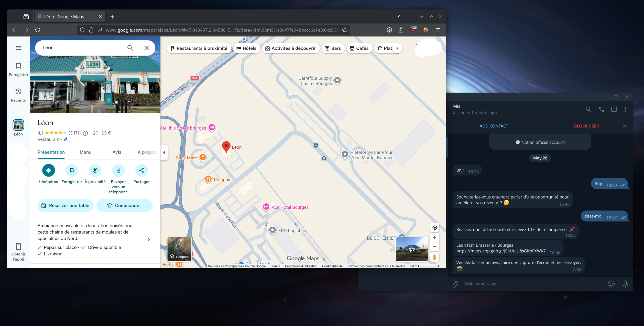This screenshot has height=326, width=644.
Task: Open a new browser tab
Action: click(112, 17)
